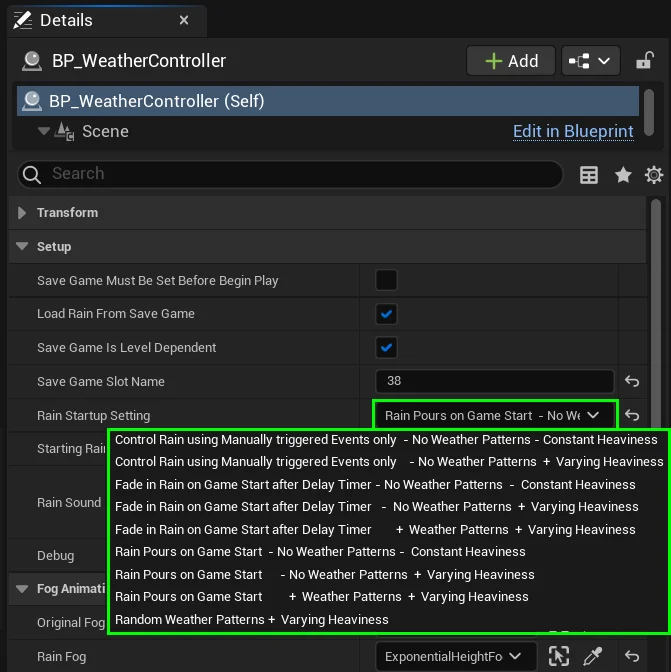
Task: Open the blueprint hierarchy dropdown button
Action: point(591,61)
